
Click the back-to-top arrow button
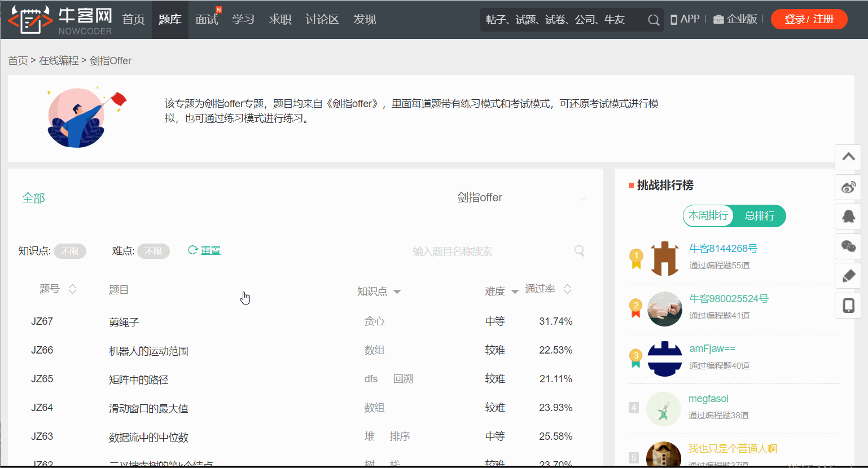click(848, 157)
